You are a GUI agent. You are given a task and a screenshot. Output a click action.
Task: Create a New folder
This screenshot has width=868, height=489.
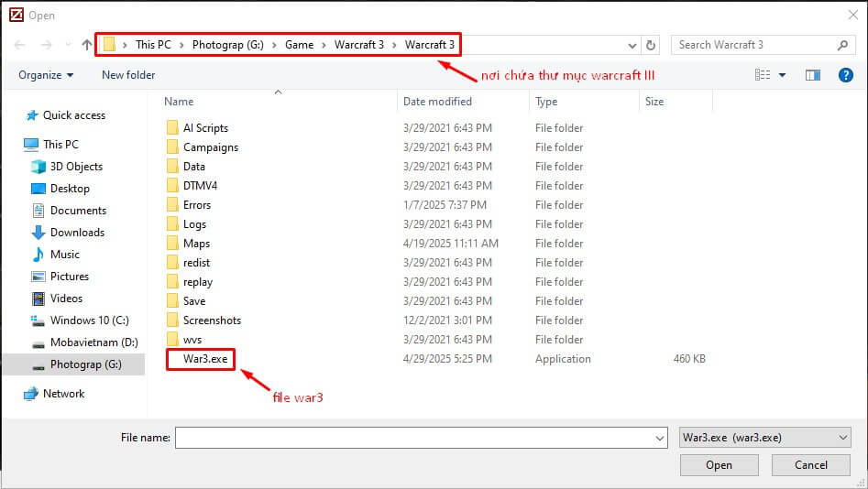[x=128, y=75]
